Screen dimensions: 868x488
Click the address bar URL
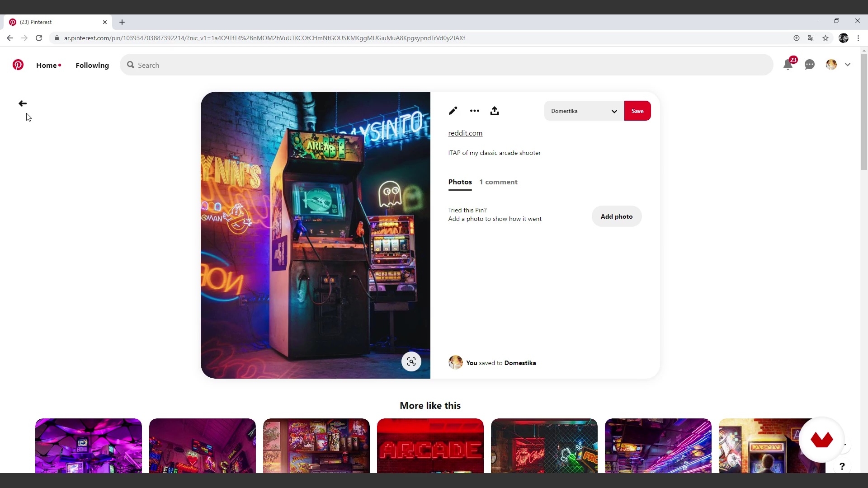point(264,38)
